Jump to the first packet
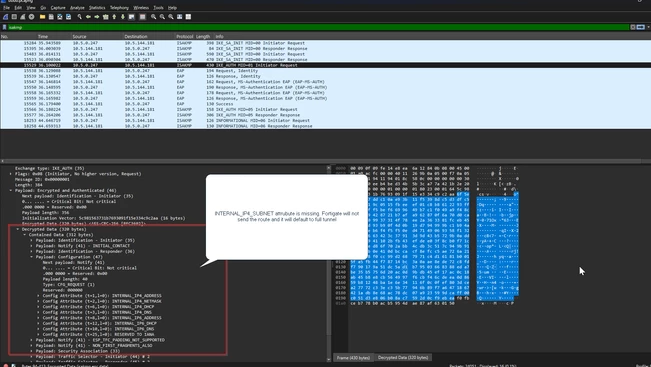This screenshot has height=367, width=651. point(114,17)
